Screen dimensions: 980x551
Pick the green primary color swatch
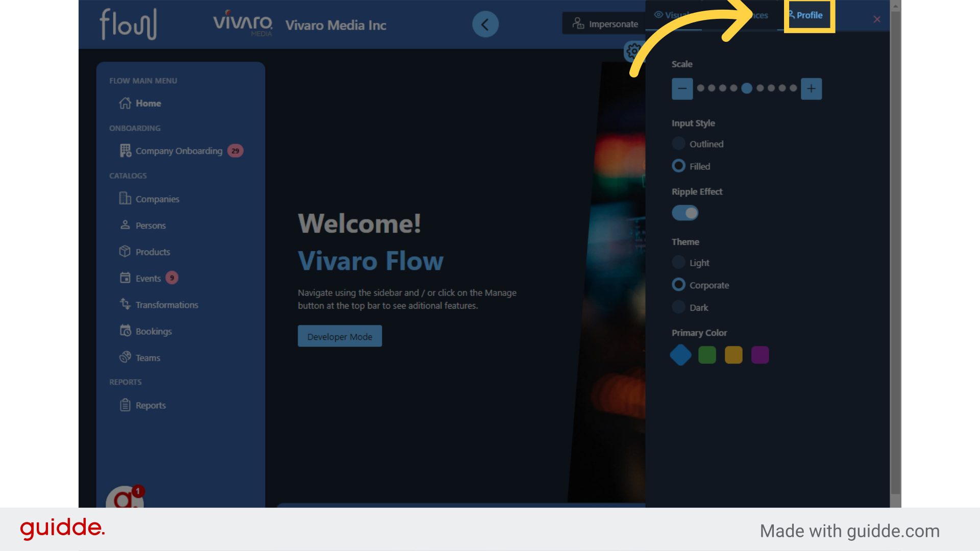click(707, 355)
